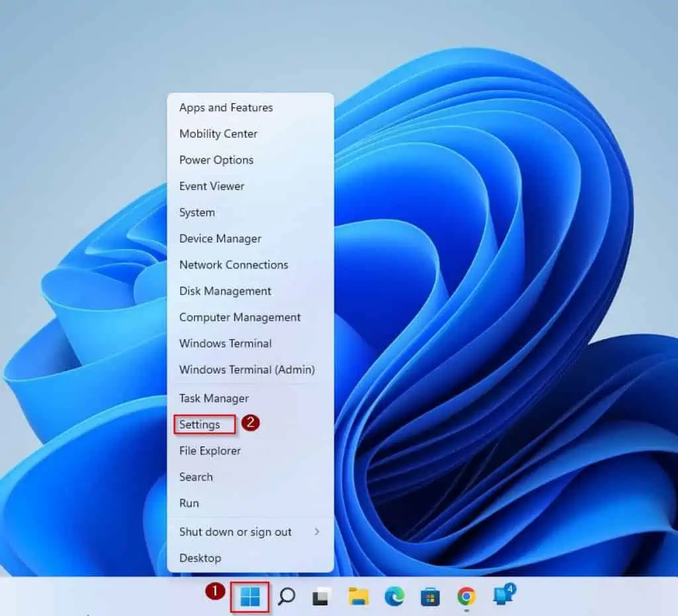Launch File Explorer folder icon on taskbar

358,597
